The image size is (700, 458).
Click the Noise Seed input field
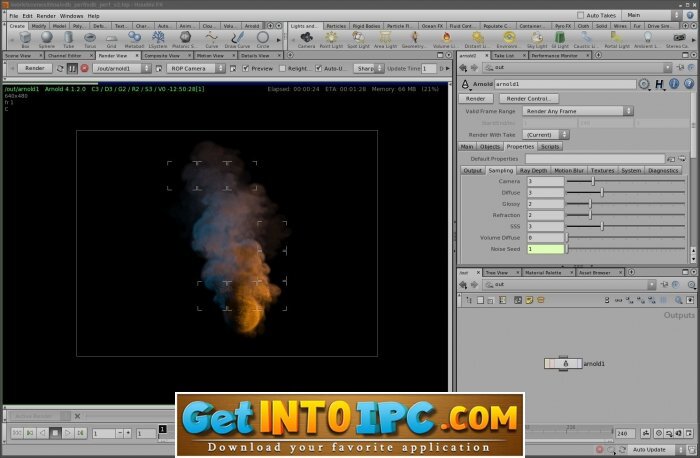click(x=546, y=249)
